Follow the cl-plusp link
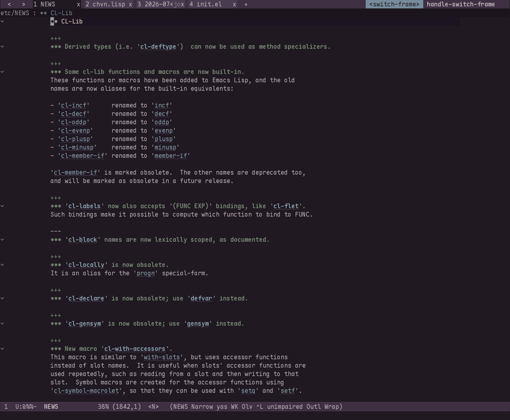510x420 pixels. (x=76, y=139)
